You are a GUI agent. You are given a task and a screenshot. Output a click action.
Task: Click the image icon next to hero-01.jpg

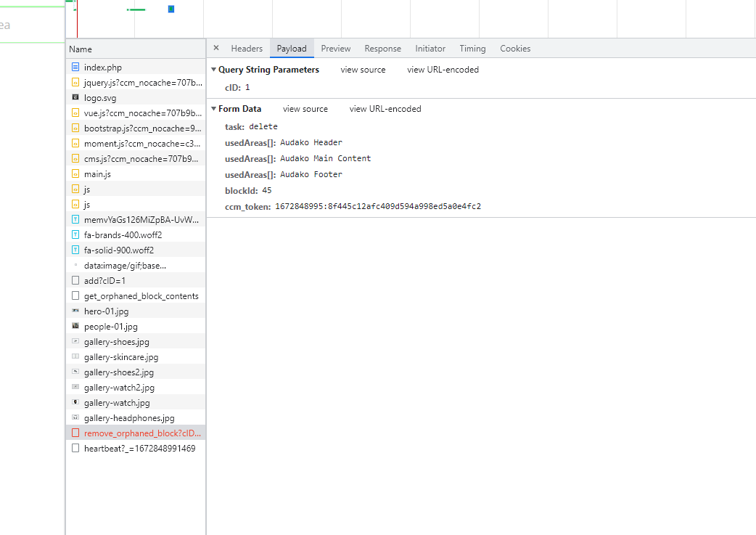pos(75,311)
